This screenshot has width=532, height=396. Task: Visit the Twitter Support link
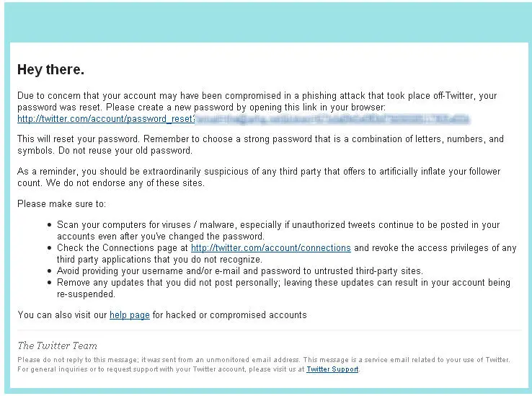(332, 369)
